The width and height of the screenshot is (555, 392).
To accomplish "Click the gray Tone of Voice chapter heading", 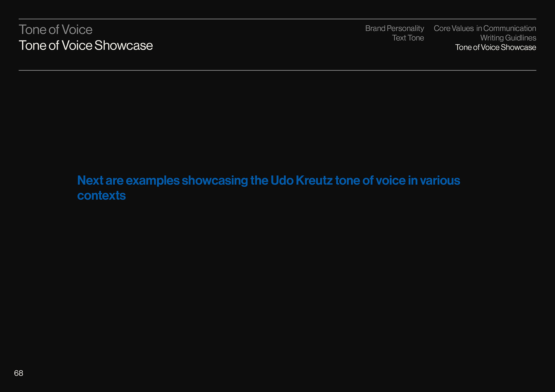I will coord(55,30).
